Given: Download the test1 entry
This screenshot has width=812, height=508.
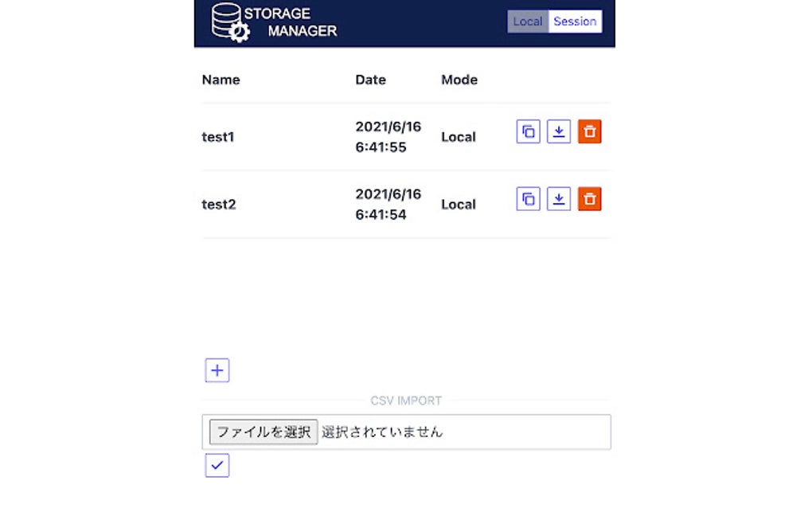Looking at the screenshot, I should click(558, 131).
